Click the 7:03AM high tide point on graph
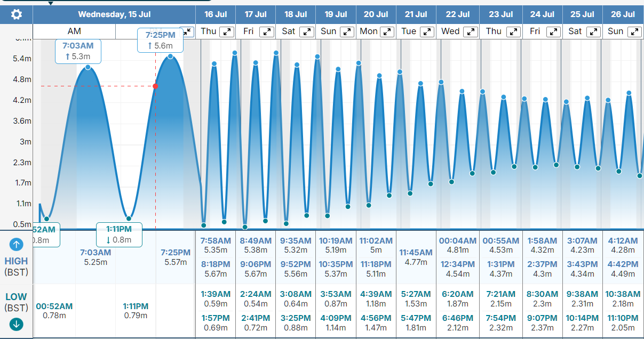 coord(88,67)
